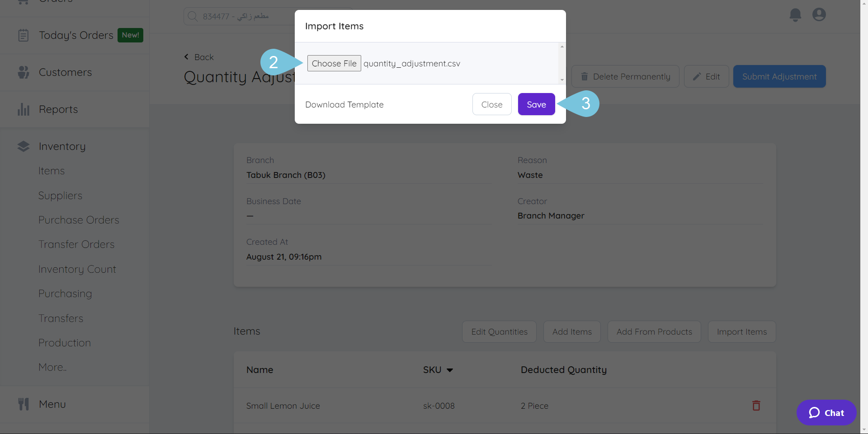The width and height of the screenshot is (868, 434).
Task: Click Choose File to pick another CSV
Action: [x=334, y=63]
